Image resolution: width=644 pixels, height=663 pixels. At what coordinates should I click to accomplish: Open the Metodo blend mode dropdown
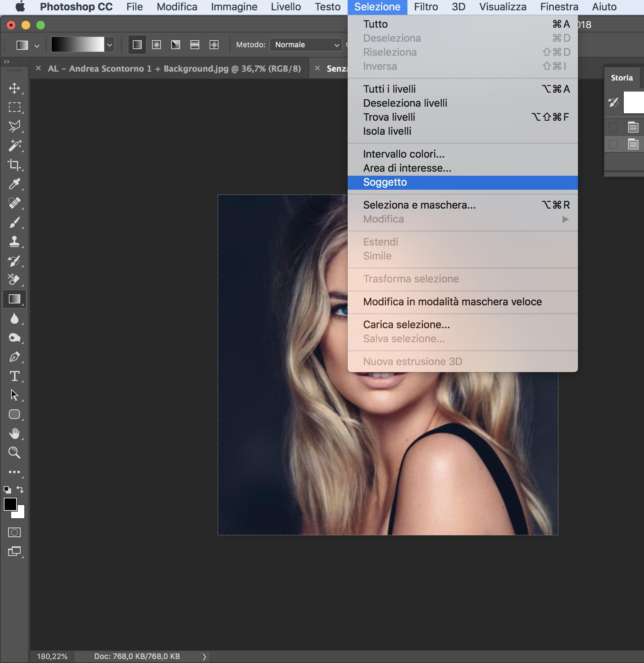[306, 45]
